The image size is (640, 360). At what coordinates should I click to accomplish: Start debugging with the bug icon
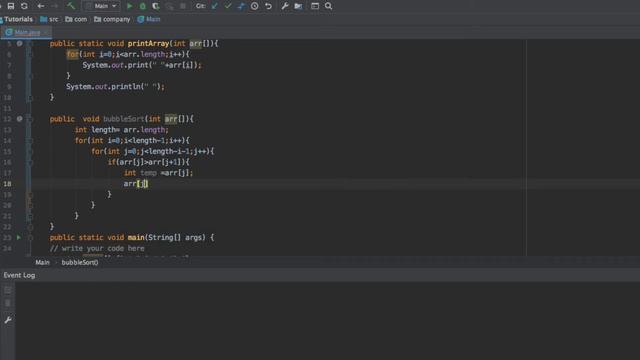142,6
